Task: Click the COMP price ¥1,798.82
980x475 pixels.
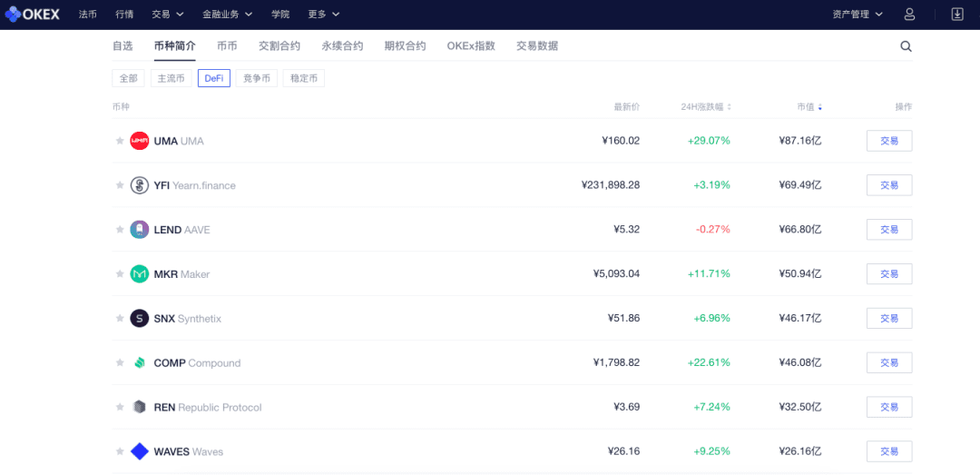Action: pos(616,363)
